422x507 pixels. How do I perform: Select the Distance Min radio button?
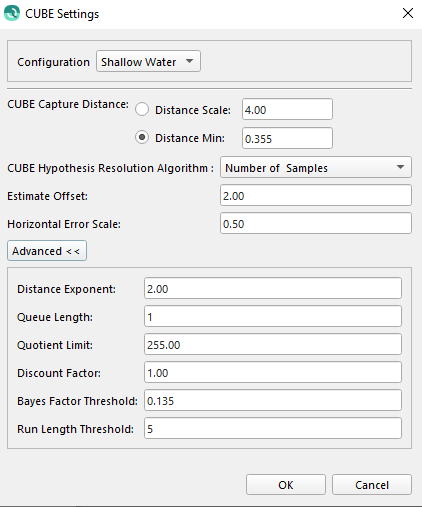tap(142, 137)
